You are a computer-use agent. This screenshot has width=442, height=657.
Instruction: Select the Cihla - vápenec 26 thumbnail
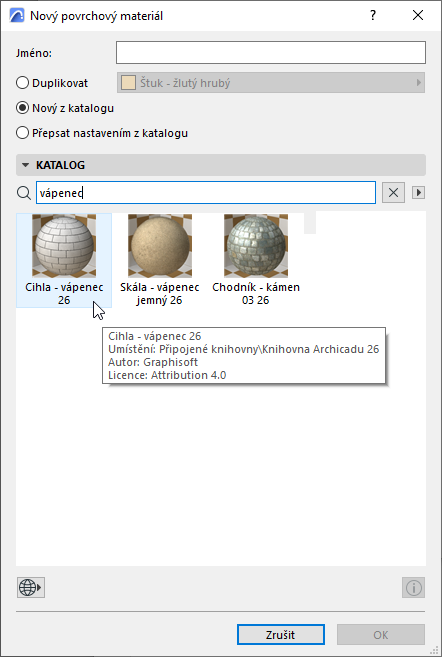[x=64, y=246]
